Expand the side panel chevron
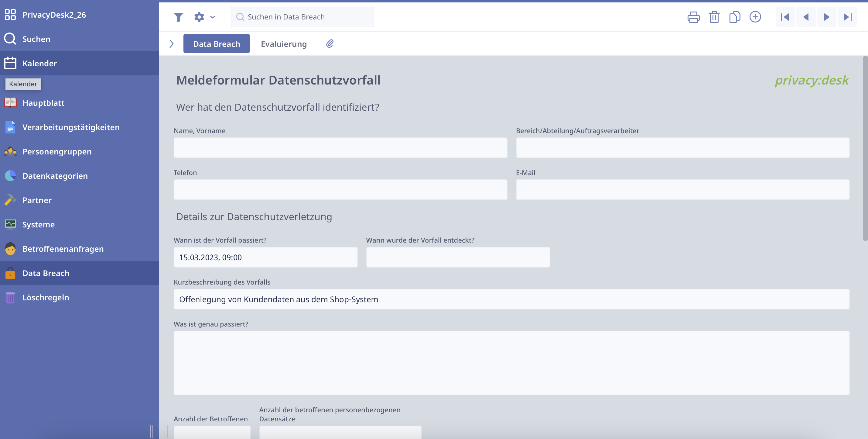Viewport: 868px width, 439px height. coord(172,44)
